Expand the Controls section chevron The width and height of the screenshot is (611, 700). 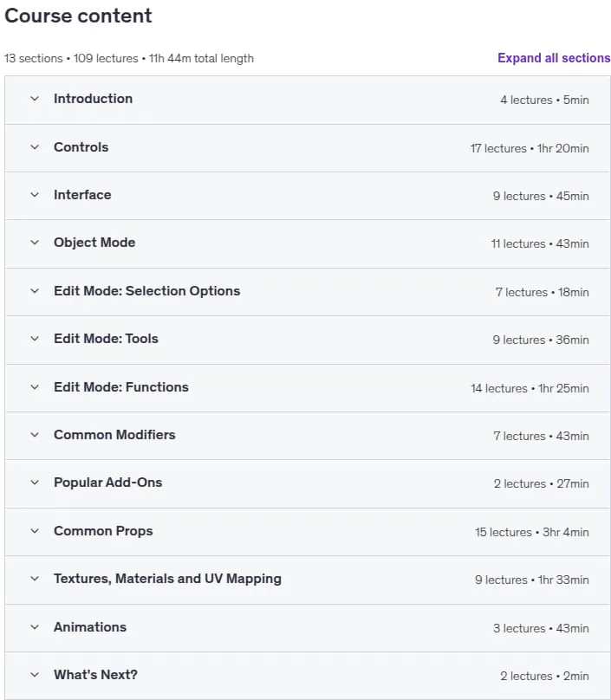pyautogui.click(x=35, y=147)
